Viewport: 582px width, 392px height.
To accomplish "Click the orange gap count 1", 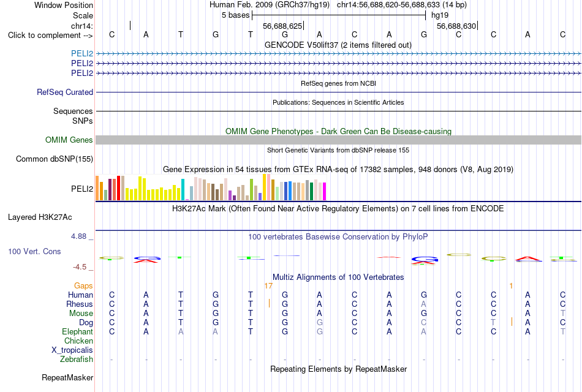I will pyautogui.click(x=511, y=286).
